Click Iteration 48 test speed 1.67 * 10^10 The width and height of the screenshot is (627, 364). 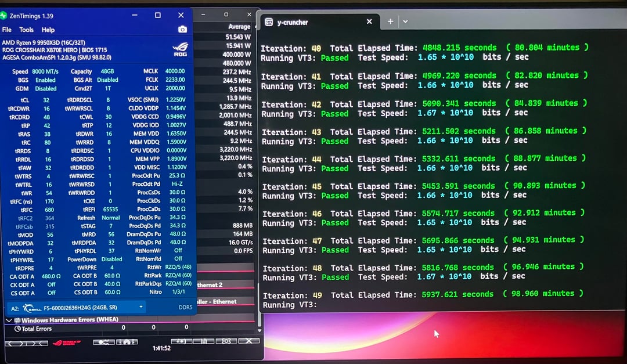coord(444,277)
